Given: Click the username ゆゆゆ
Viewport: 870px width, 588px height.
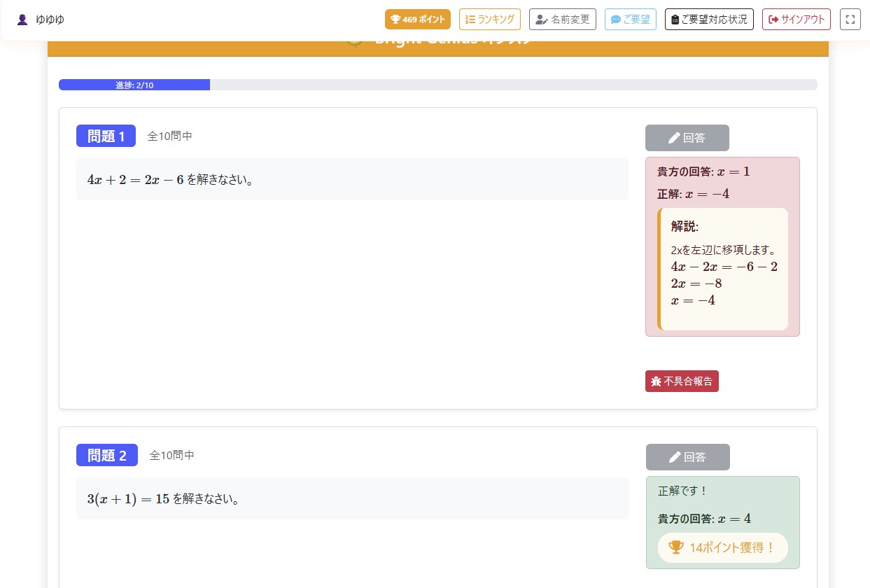Looking at the screenshot, I should [x=50, y=20].
